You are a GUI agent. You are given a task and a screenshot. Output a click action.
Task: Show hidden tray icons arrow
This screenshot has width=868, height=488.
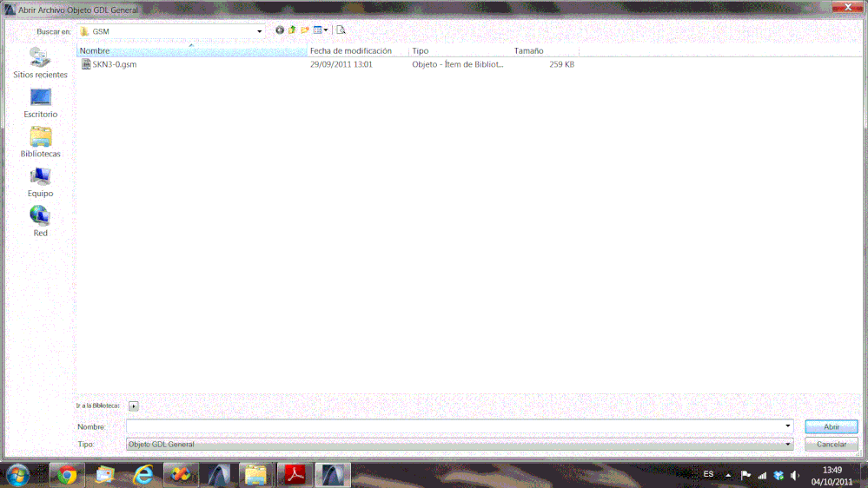728,475
